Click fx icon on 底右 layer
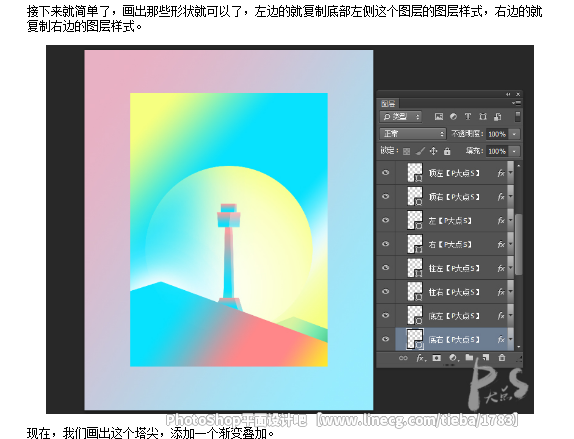 click(501, 340)
